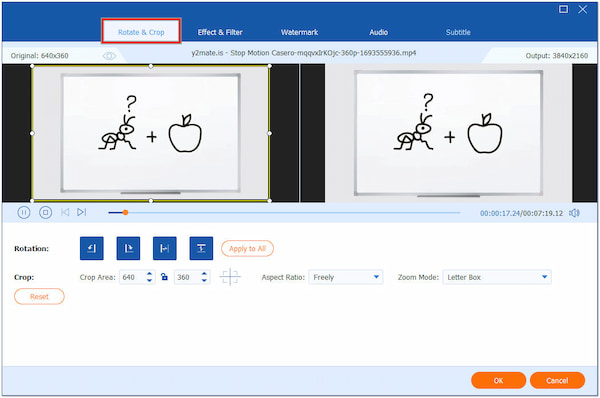This screenshot has width=600, height=398.
Task: Skip to the next frame
Action: coord(82,212)
